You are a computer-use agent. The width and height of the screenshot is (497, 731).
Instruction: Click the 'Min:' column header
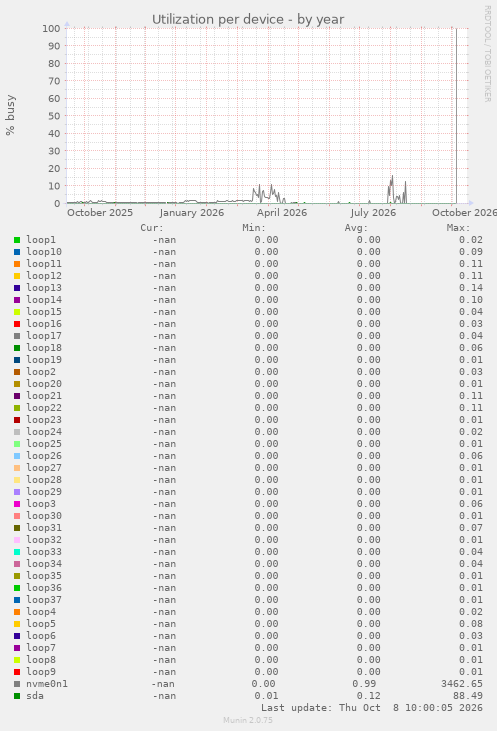click(x=254, y=228)
